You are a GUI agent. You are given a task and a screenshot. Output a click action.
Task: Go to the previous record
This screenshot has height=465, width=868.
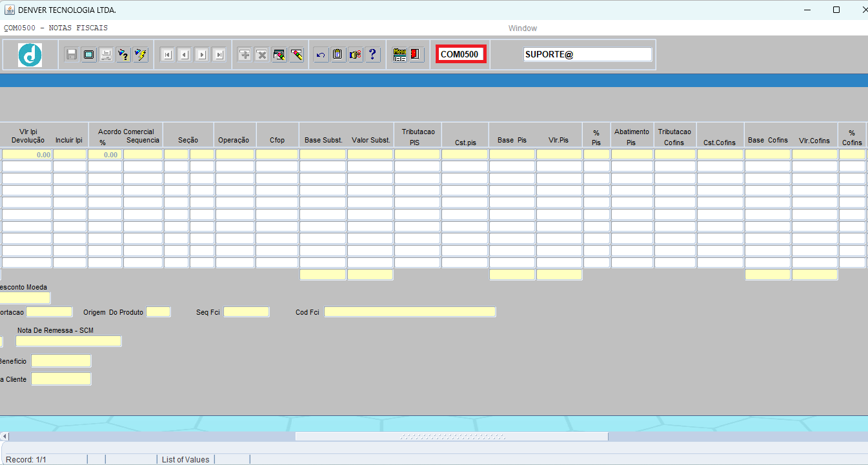185,55
